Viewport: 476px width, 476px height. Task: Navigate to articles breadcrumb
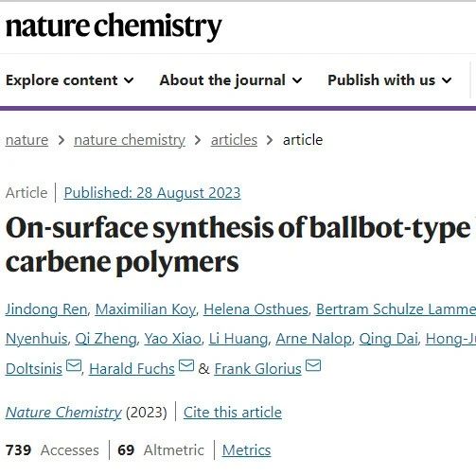234,140
